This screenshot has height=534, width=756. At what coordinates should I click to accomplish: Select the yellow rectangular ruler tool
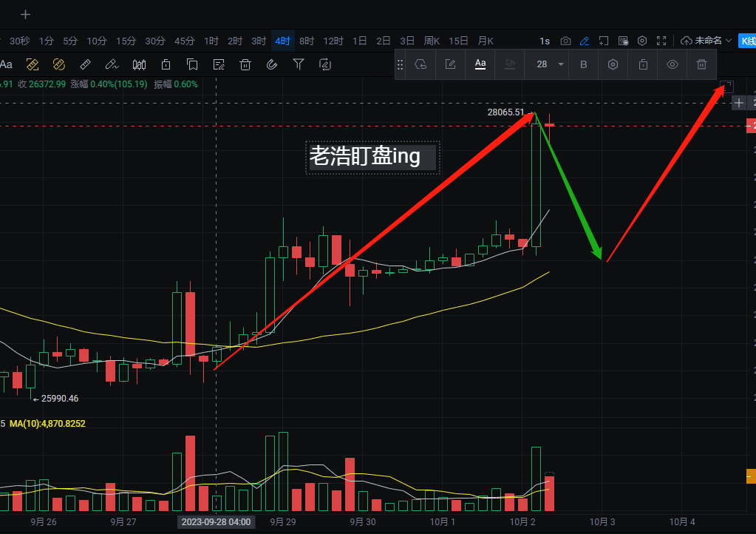click(33, 64)
